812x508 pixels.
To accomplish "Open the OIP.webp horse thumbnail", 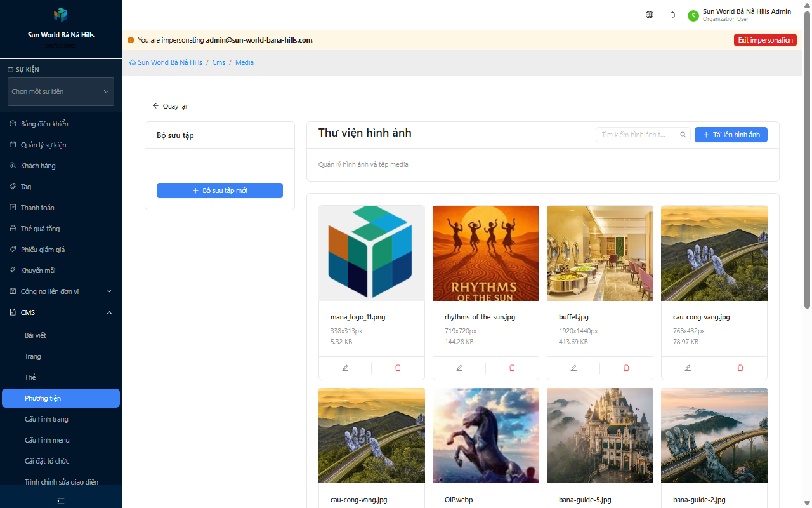I will (486, 436).
